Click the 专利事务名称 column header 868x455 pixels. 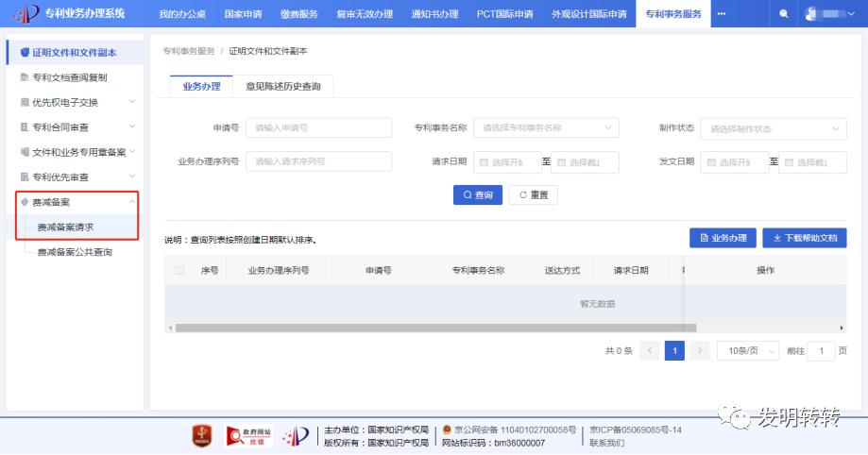click(478, 270)
